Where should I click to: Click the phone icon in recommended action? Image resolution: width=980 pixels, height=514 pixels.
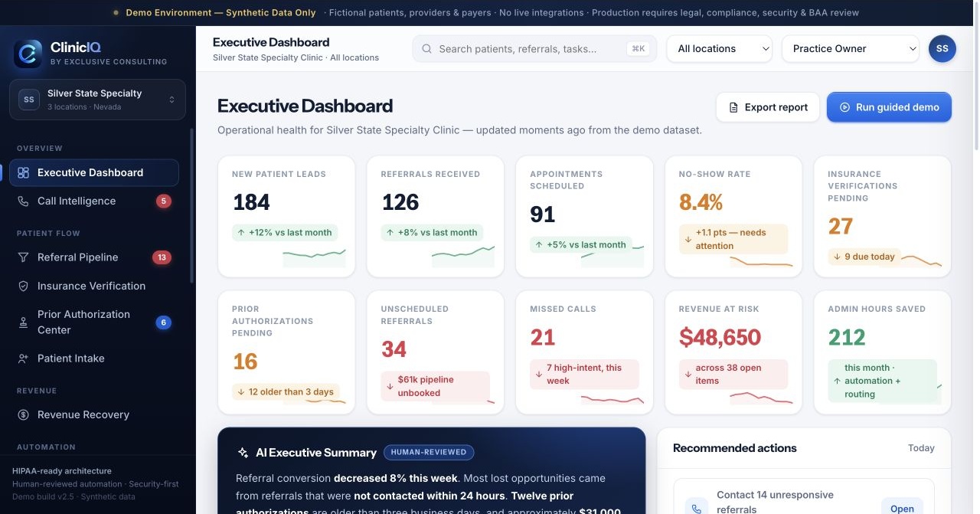point(696,509)
